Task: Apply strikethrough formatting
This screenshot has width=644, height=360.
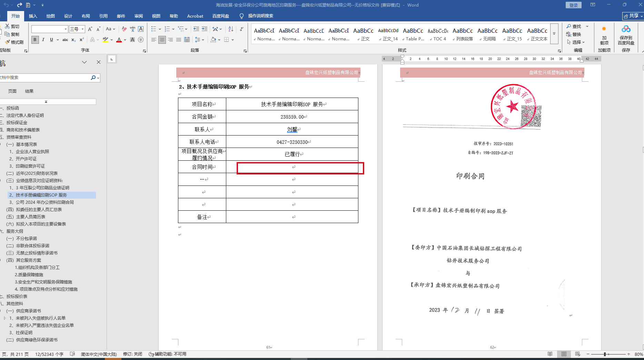Action: pos(65,40)
